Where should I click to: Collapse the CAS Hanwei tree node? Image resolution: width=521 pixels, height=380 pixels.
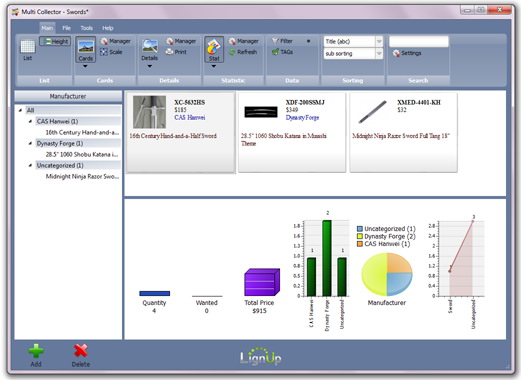point(30,121)
